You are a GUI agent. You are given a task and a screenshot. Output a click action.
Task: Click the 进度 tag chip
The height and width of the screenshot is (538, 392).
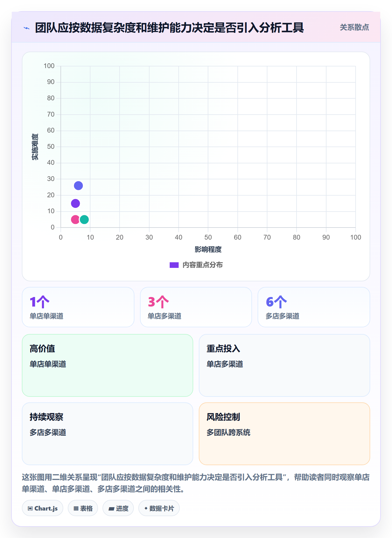[x=118, y=508]
